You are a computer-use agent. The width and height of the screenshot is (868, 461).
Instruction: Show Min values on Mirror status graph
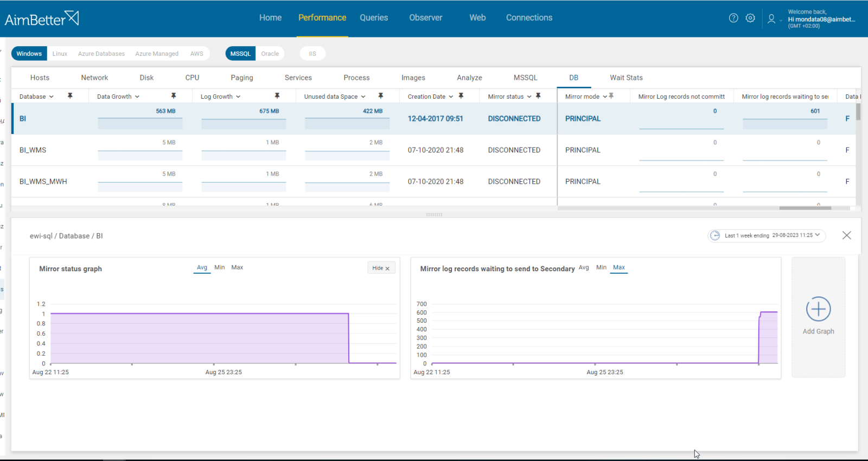(219, 267)
